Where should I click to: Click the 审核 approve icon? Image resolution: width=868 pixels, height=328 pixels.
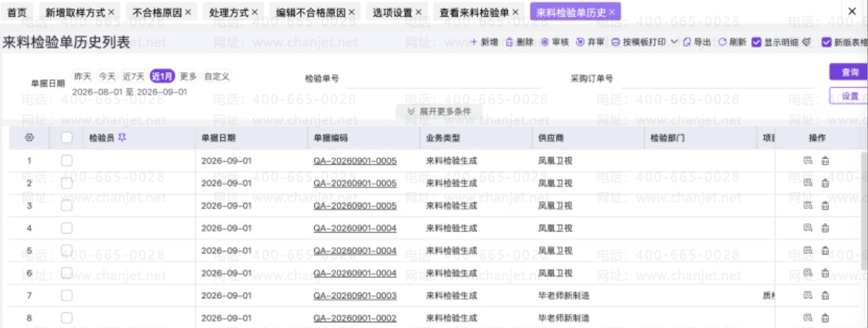coord(545,42)
